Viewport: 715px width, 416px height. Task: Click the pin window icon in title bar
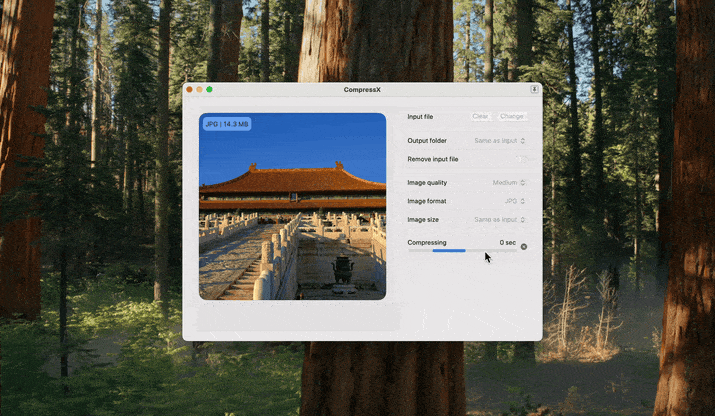point(534,89)
